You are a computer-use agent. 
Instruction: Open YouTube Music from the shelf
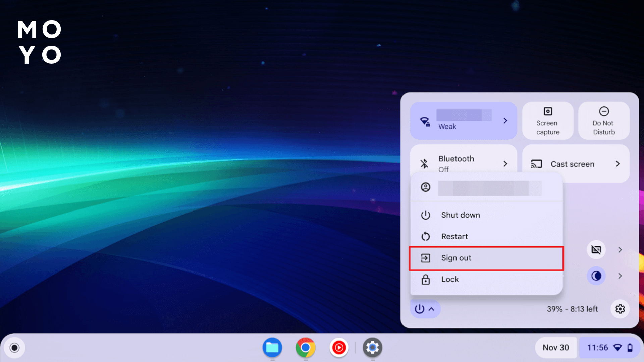point(339,348)
